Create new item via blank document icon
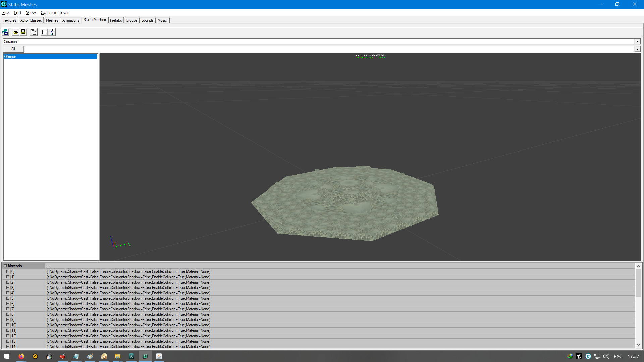This screenshot has height=362, width=644. point(44,32)
